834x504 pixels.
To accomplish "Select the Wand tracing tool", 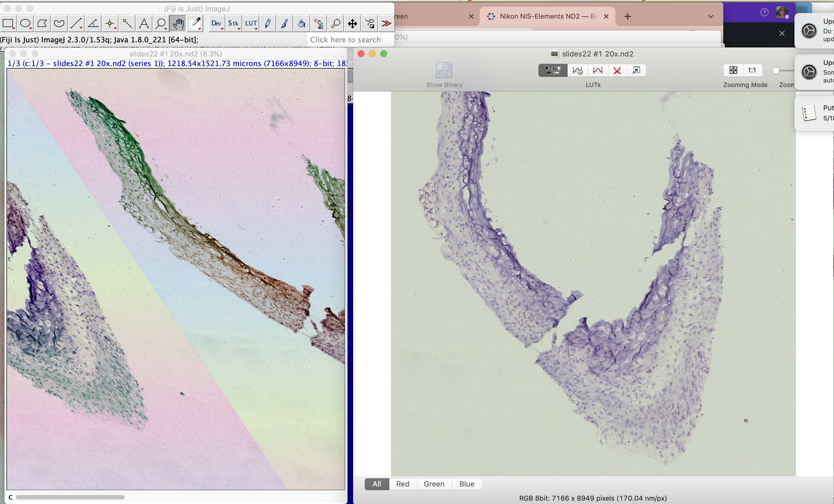I will coord(127,23).
